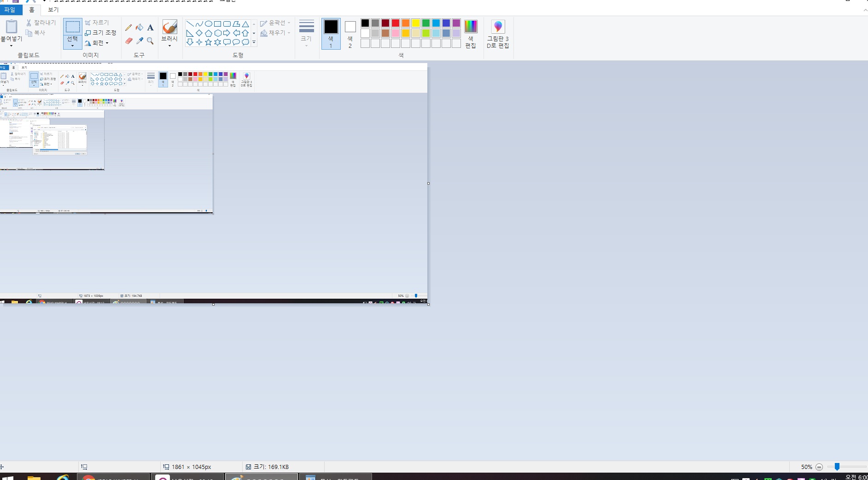This screenshot has height=480, width=868.
Task: Pick the Diamond shape
Action: (x=199, y=33)
